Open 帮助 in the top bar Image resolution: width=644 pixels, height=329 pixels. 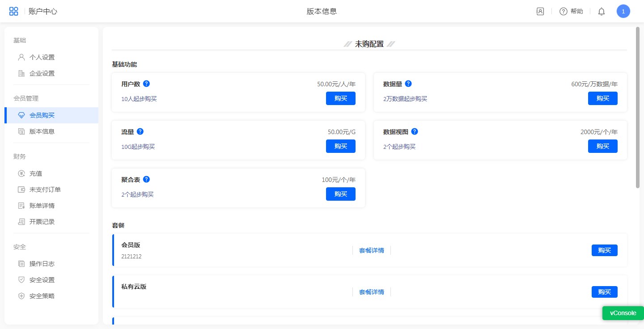572,12
